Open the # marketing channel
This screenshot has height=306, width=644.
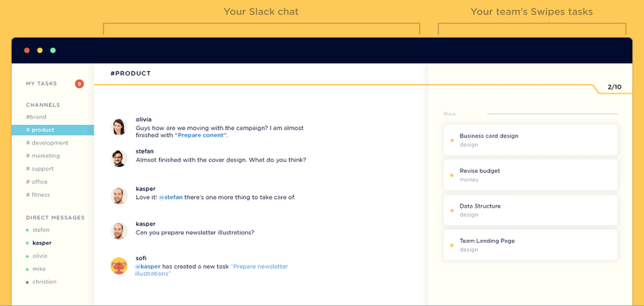[43, 156]
